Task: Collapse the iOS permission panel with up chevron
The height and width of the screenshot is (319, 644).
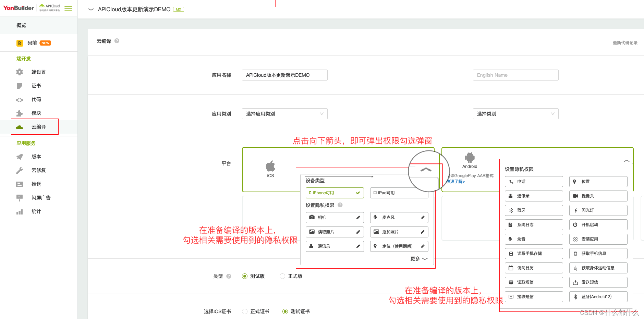Action: [x=426, y=169]
